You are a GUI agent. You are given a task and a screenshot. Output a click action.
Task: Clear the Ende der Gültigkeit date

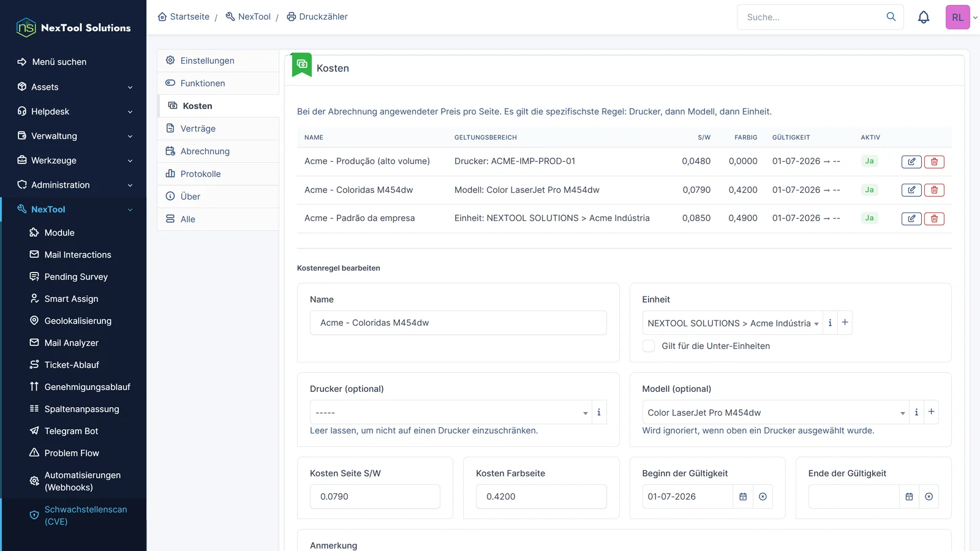click(x=929, y=497)
